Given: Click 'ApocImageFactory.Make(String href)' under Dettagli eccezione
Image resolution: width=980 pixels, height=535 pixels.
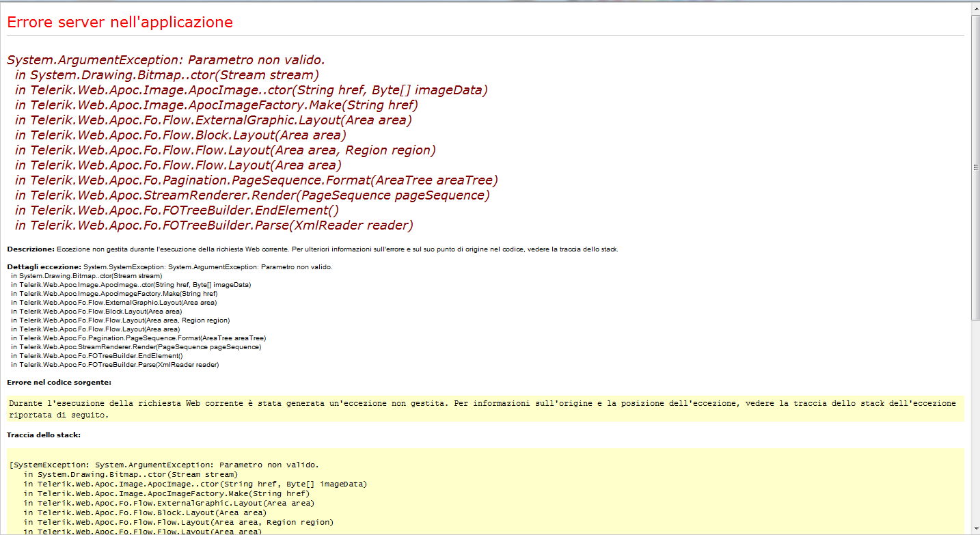Looking at the screenshot, I should pyautogui.click(x=114, y=293).
